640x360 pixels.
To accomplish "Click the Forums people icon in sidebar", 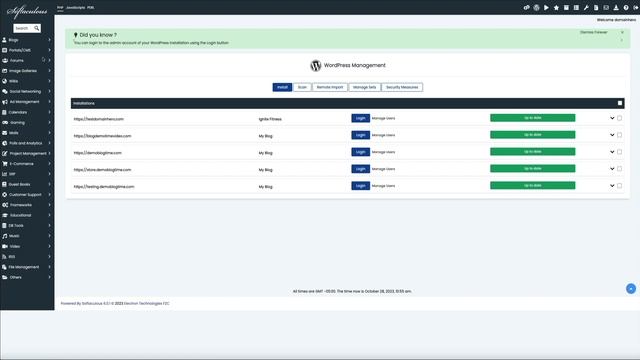I will (x=5, y=60).
